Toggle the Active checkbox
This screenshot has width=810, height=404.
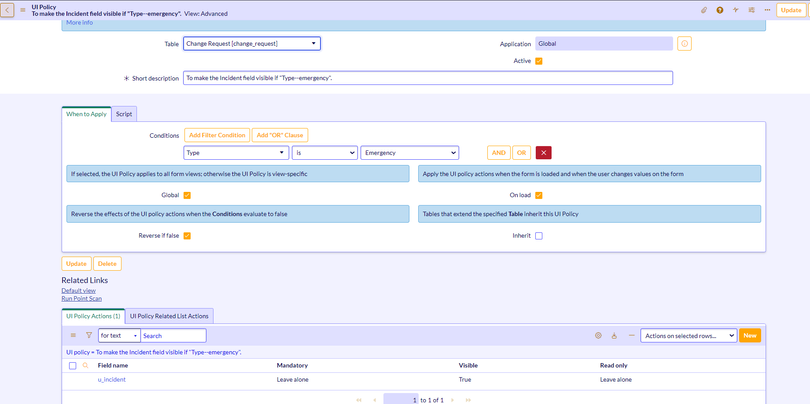point(539,61)
